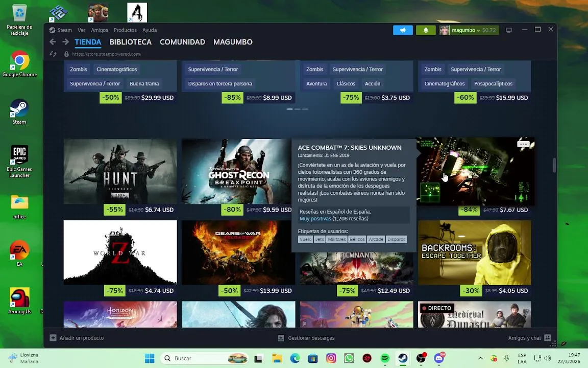Click the Buena trama tag
This screenshot has height=368, width=588.
coord(144,84)
